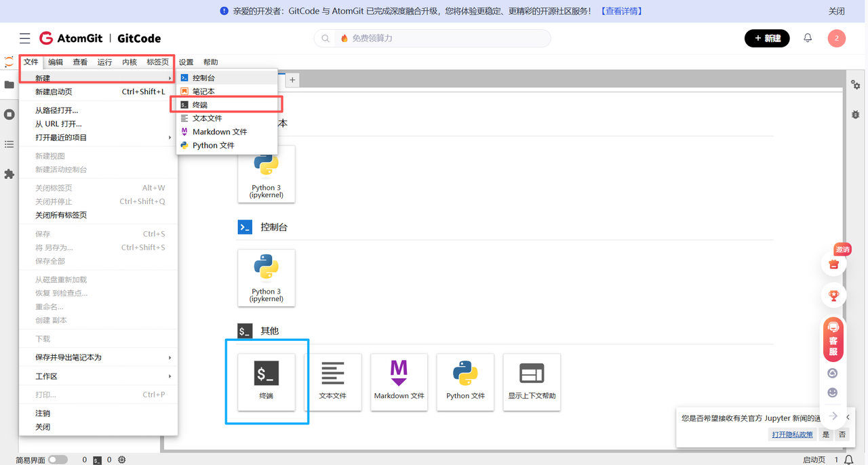Click the JupyterLab logo icon

point(9,62)
